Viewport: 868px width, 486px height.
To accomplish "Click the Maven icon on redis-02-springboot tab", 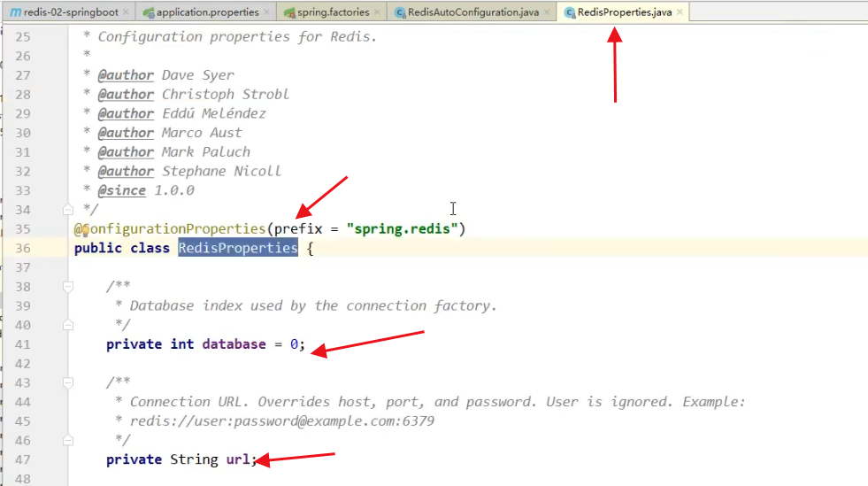I will pyautogui.click(x=16, y=12).
